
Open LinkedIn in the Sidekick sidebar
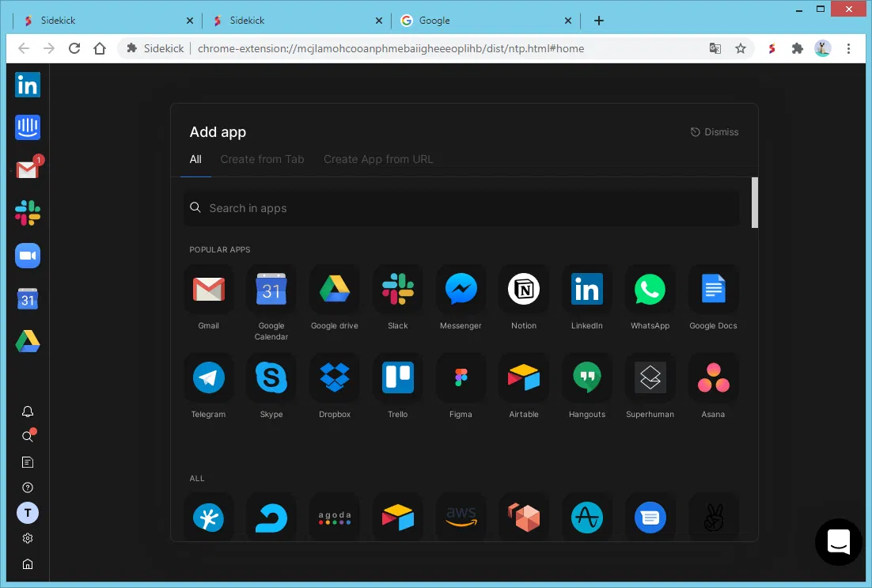pyautogui.click(x=27, y=85)
